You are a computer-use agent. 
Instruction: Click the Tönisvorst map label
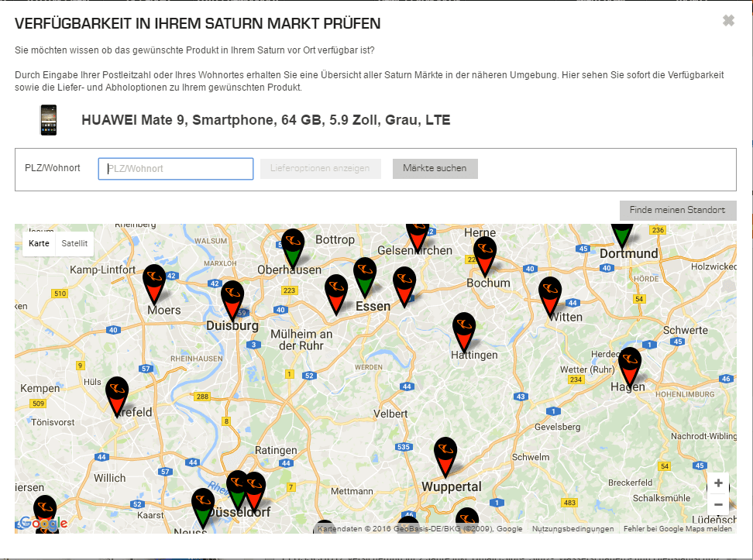point(53,422)
